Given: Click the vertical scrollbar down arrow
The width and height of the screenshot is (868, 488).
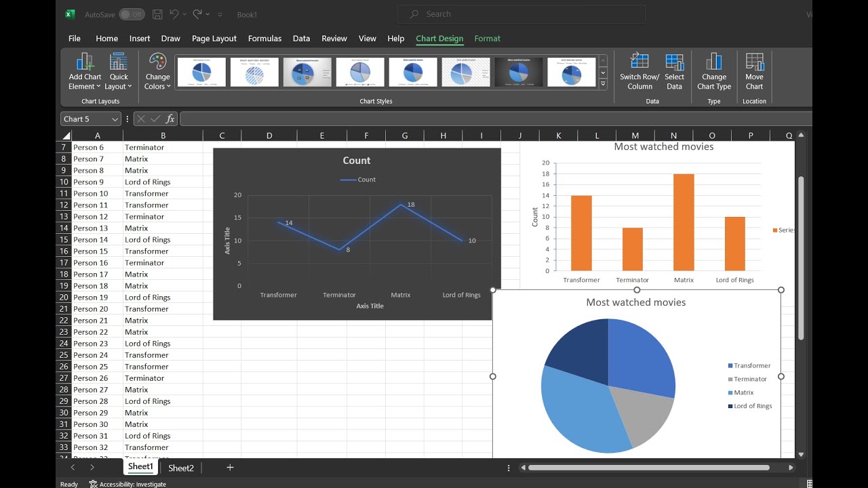Looking at the screenshot, I should [x=802, y=454].
